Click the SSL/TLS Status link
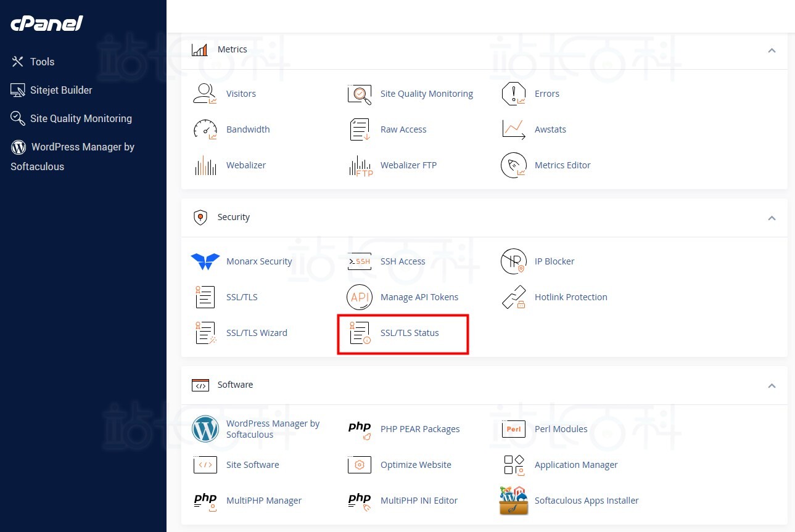The image size is (795, 532). [410, 333]
